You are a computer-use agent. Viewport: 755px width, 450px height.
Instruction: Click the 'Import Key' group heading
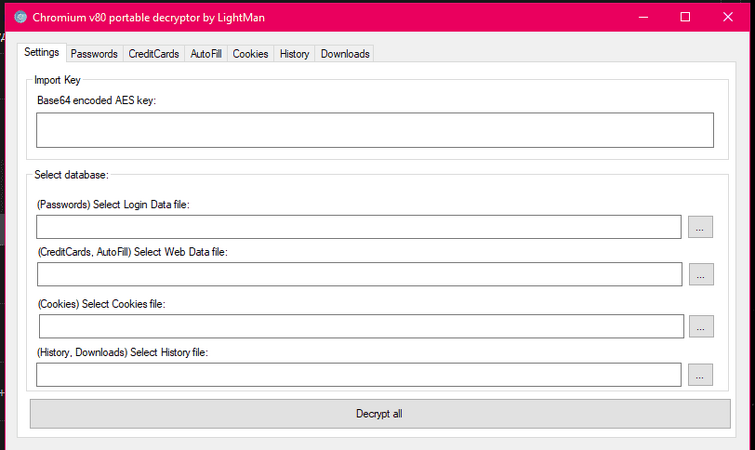(57, 80)
